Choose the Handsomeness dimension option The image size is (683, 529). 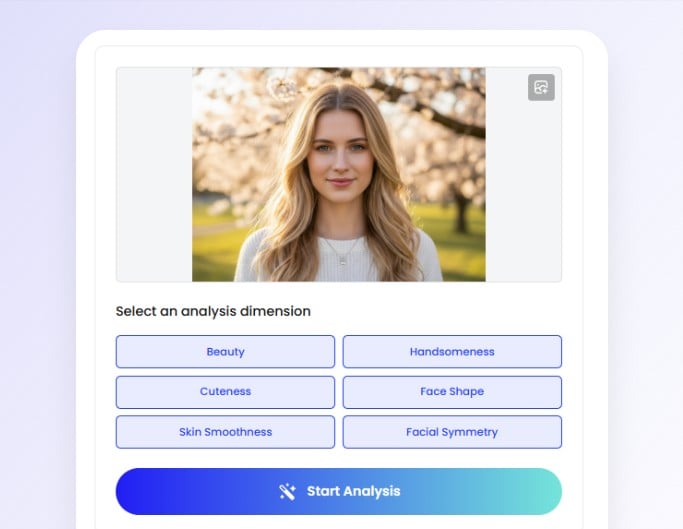point(452,352)
